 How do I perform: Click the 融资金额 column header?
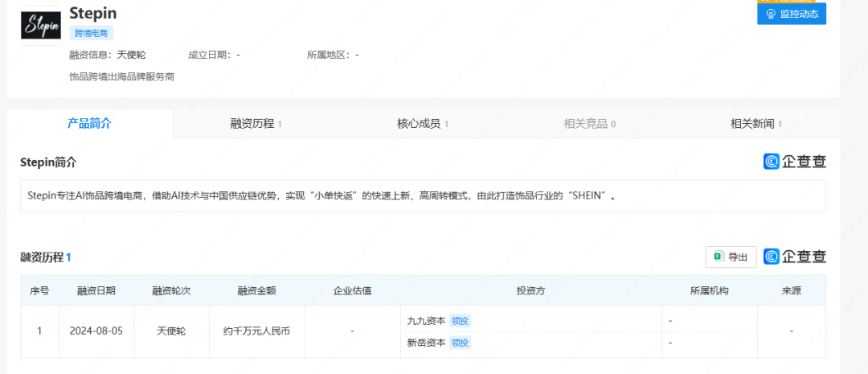(x=257, y=290)
